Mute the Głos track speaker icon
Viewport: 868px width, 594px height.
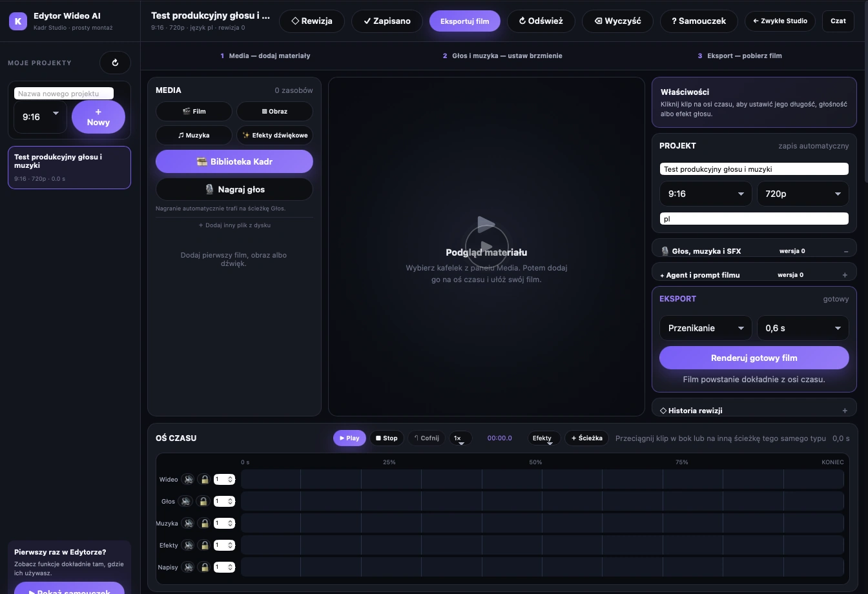186,502
